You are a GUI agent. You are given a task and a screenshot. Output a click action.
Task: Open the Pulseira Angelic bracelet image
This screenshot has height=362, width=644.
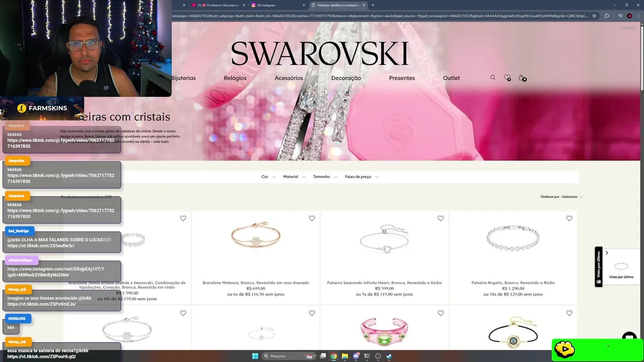click(x=513, y=238)
